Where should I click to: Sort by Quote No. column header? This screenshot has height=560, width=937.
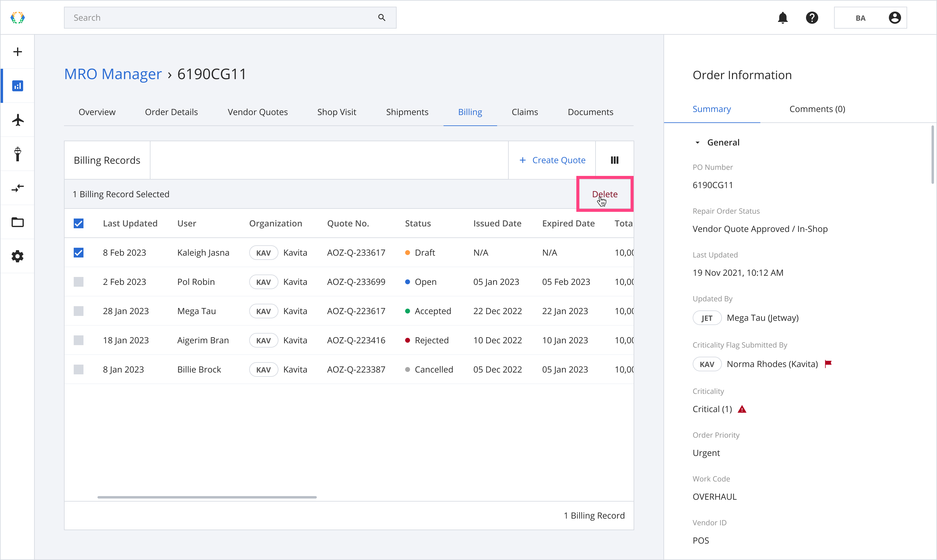coord(348,223)
